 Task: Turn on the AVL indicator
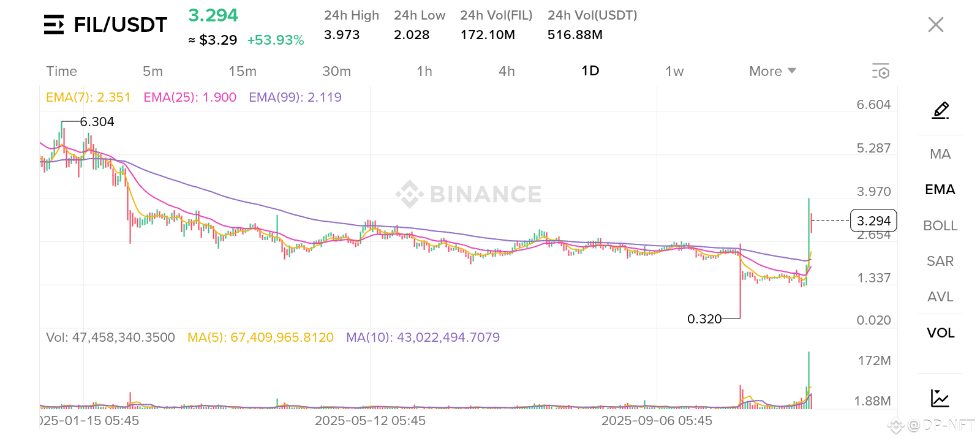(x=940, y=296)
